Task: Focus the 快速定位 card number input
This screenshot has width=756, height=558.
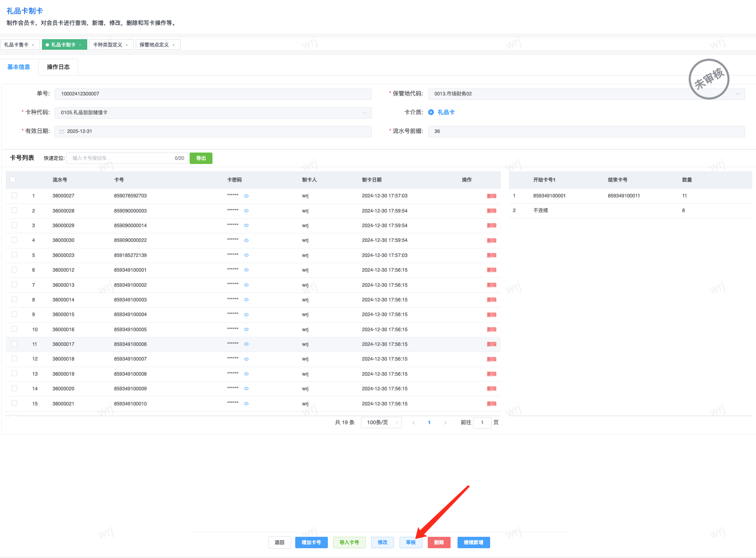Action: coord(122,158)
